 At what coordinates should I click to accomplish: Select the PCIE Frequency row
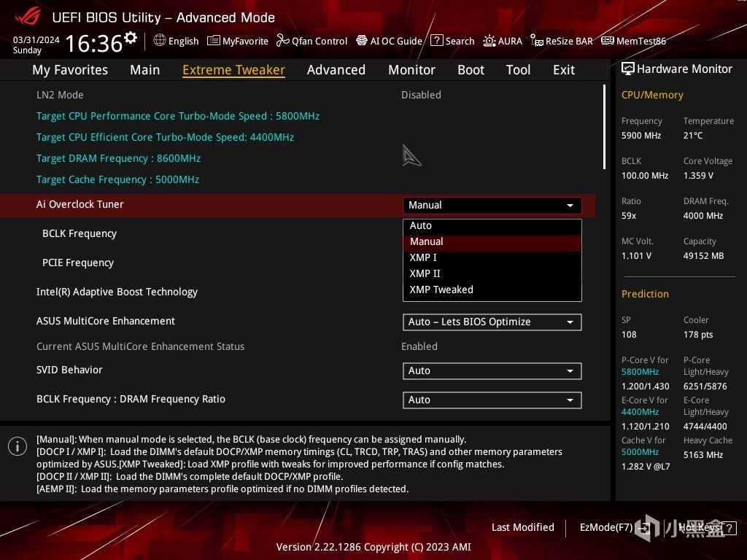pyautogui.click(x=298, y=262)
